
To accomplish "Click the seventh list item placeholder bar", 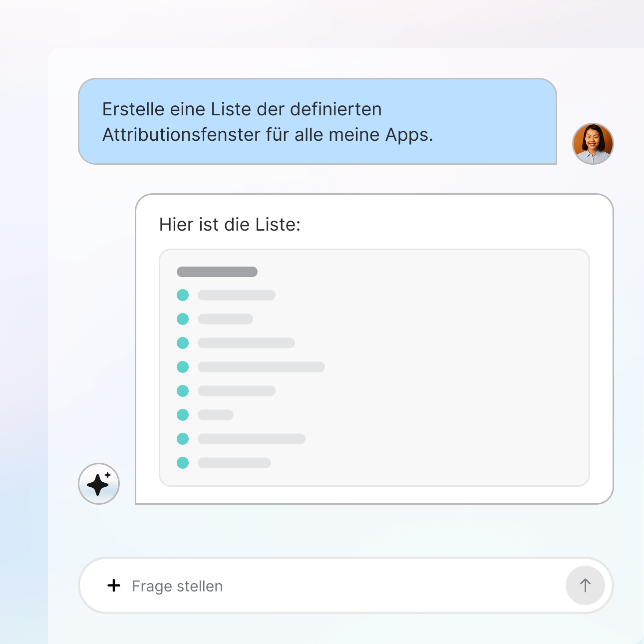I will (252, 439).
